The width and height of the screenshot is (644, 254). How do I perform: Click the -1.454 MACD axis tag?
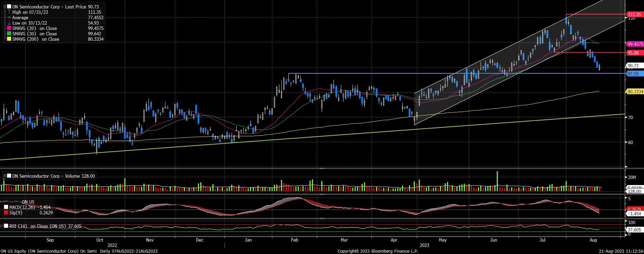634,214
